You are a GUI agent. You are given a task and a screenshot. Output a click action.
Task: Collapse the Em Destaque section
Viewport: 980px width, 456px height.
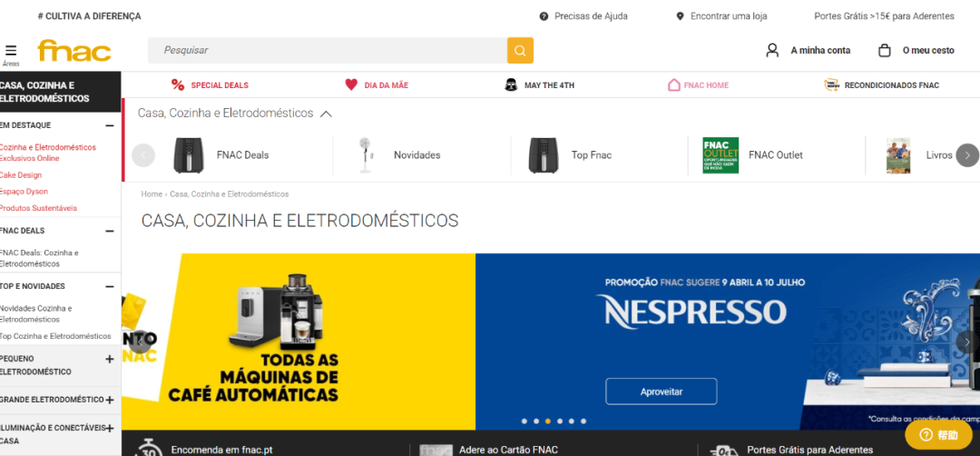pos(110,125)
